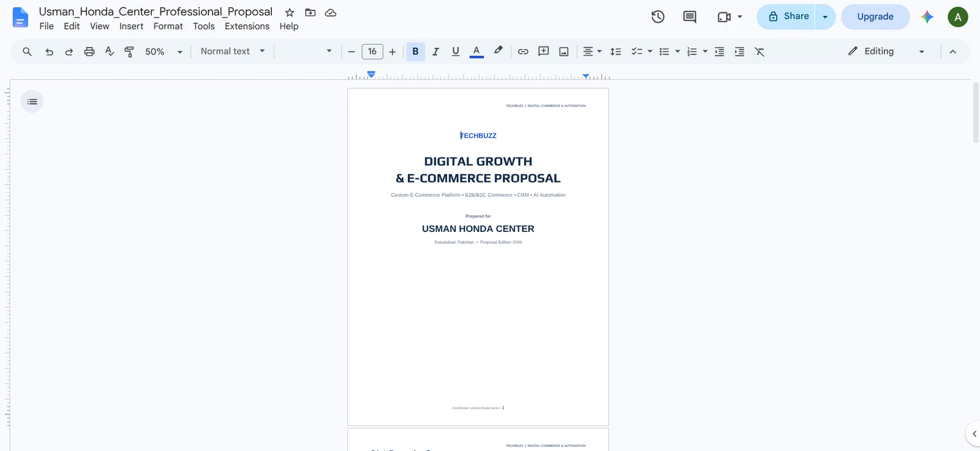Open the 50% zoom dropdown

(164, 51)
